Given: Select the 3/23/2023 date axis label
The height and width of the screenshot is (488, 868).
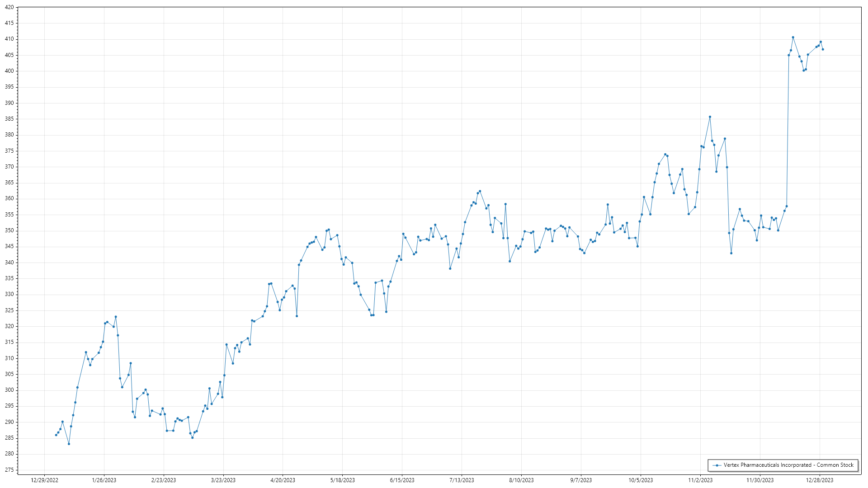Looking at the screenshot, I should [x=223, y=480].
